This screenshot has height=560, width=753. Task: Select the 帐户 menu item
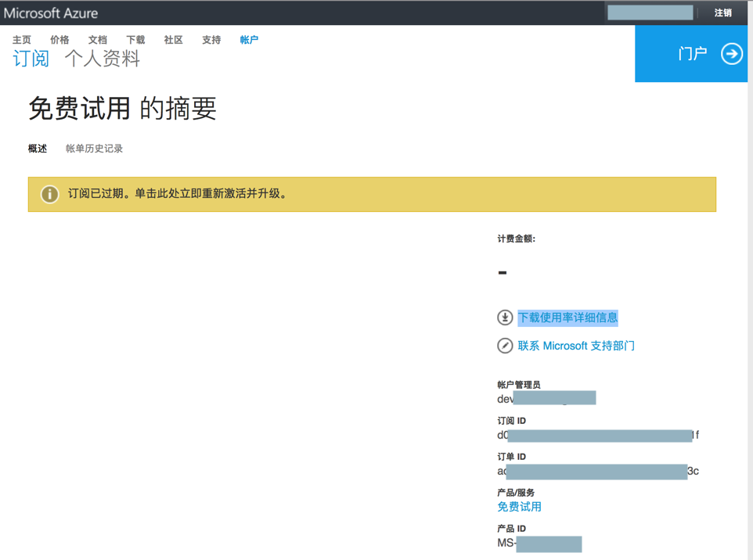click(x=249, y=40)
